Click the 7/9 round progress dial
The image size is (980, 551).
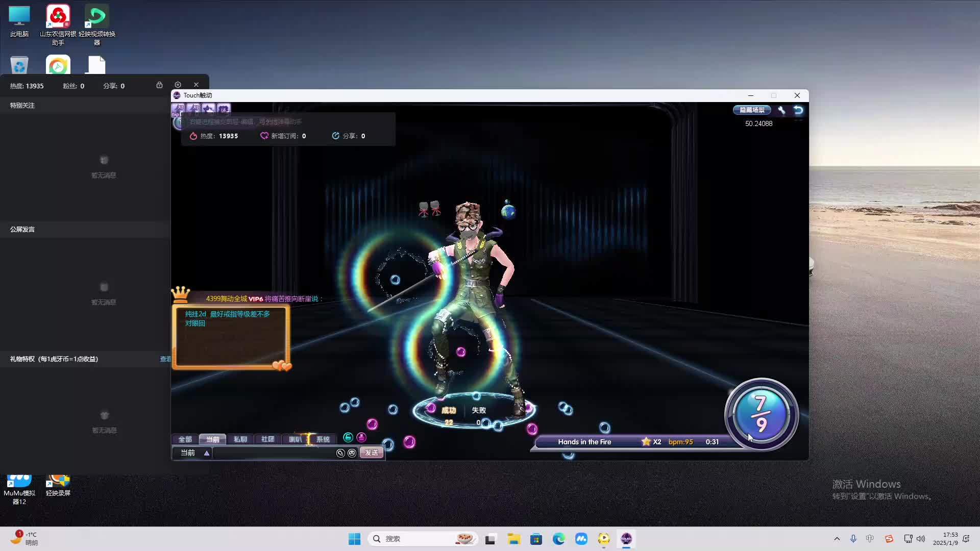tap(761, 414)
